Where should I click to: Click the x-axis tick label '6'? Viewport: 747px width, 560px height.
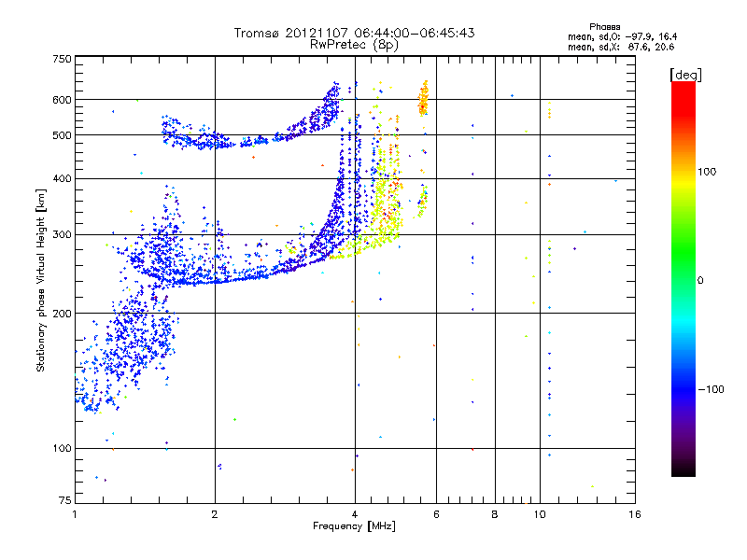coord(436,514)
